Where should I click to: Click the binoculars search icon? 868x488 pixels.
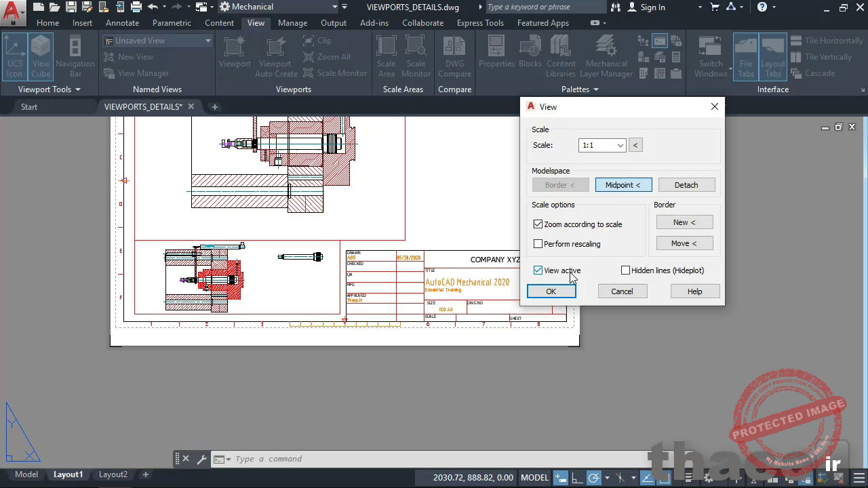[616, 7]
